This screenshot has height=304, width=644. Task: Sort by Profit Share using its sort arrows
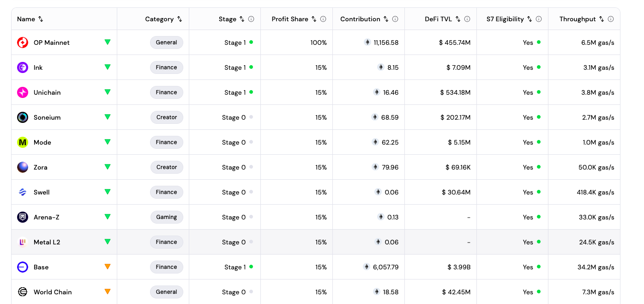(x=314, y=19)
